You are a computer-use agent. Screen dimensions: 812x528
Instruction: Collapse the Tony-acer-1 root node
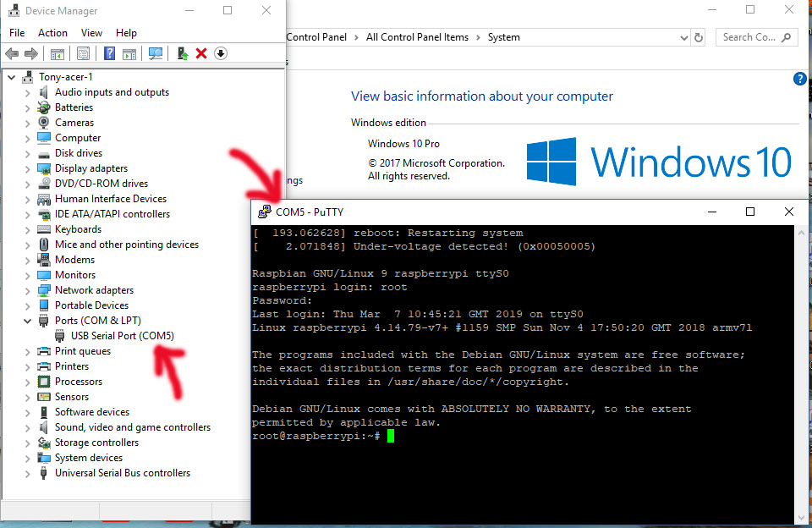tap(11, 77)
